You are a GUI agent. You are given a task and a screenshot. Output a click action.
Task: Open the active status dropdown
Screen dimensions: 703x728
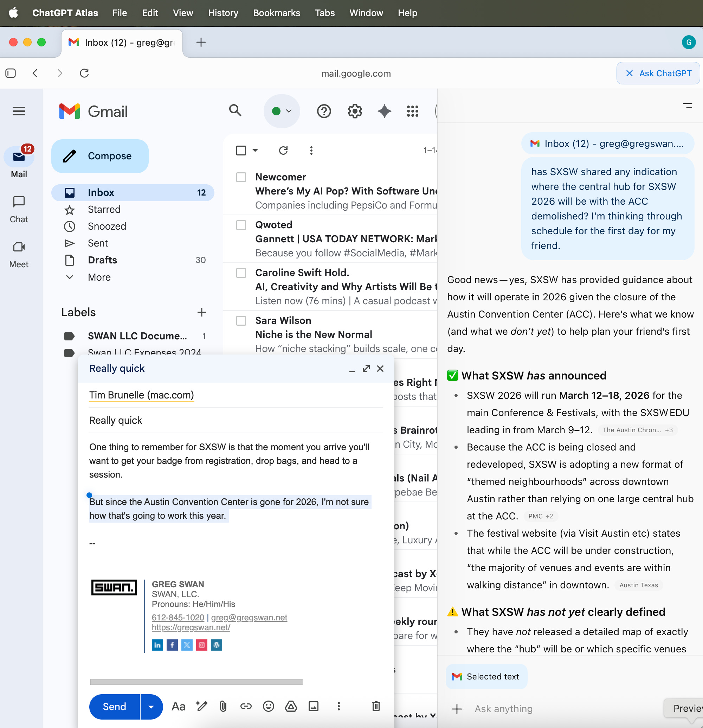(x=282, y=111)
